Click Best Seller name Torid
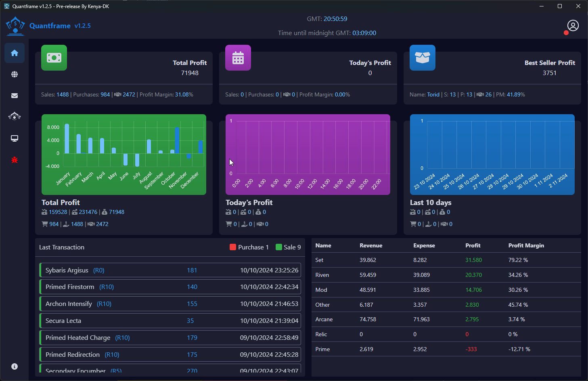 [433, 94]
